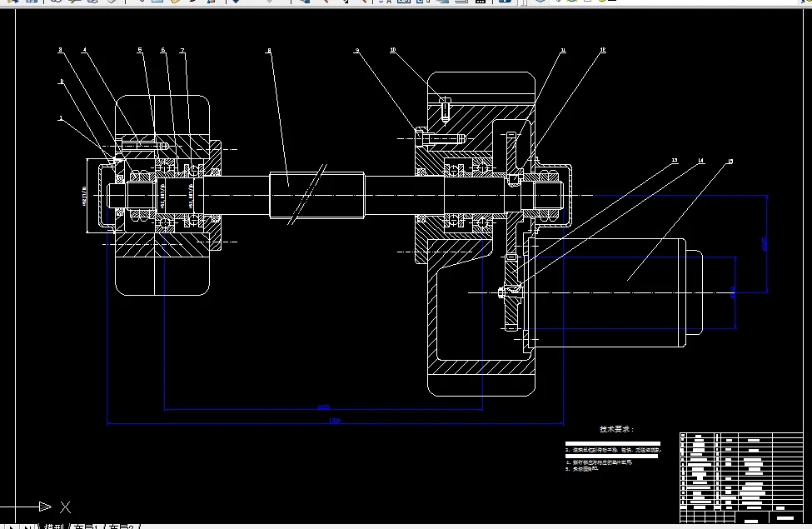812x529 pixels.
Task: Switch to the 模型 model tab
Action: 54,527
